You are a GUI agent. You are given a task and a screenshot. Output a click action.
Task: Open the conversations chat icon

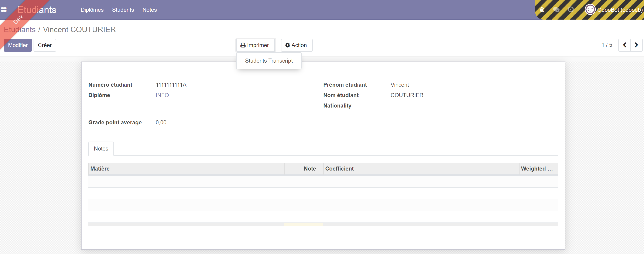(x=556, y=10)
